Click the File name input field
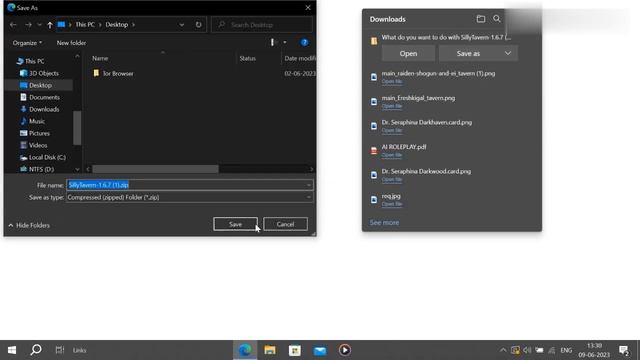The width and height of the screenshot is (640, 360). (186, 185)
